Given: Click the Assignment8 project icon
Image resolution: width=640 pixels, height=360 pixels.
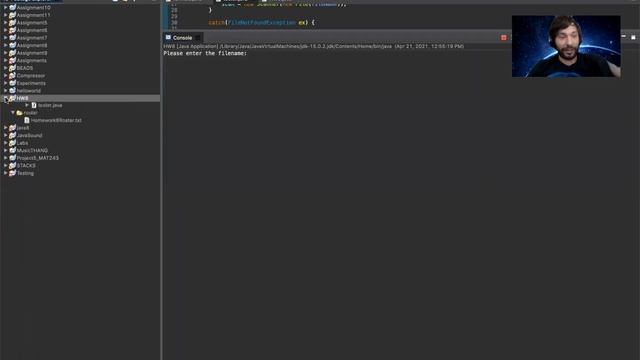Looking at the screenshot, I should tap(12, 45).
